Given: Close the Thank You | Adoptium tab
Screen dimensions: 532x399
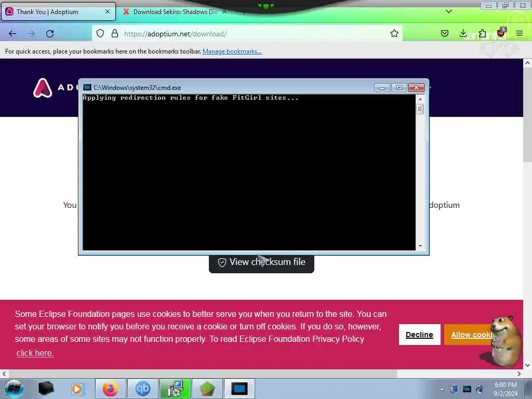Looking at the screenshot, I should [107, 11].
